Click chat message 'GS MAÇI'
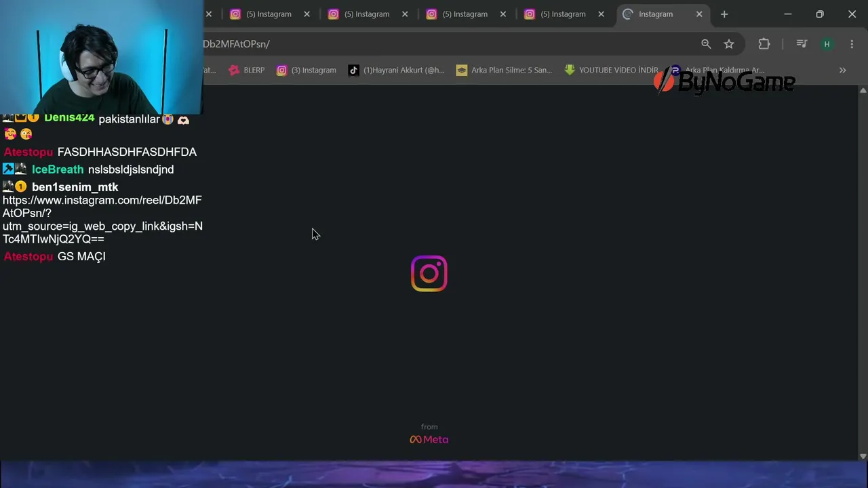Viewport: 868px width, 488px height. tap(81, 256)
